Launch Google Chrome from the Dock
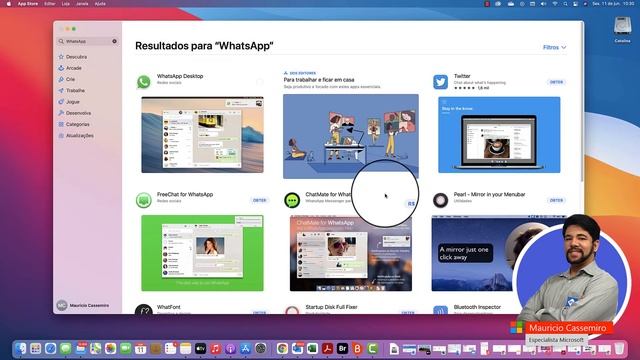Image resolution: width=640 pixels, height=360 pixels. point(282,349)
